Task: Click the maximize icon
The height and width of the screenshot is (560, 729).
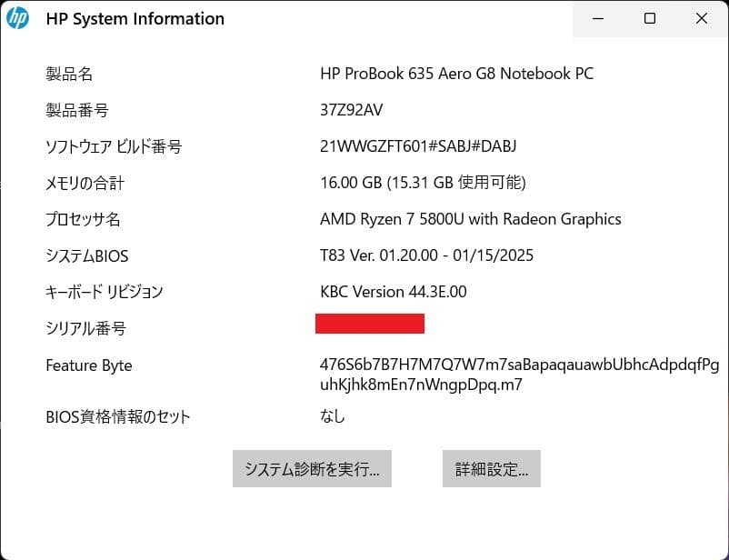Action: 649,18
